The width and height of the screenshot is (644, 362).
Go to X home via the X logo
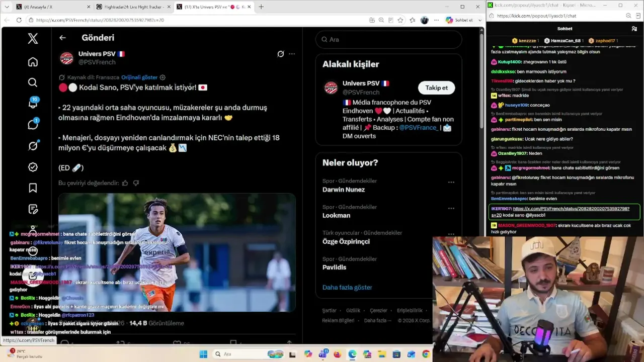33,38
